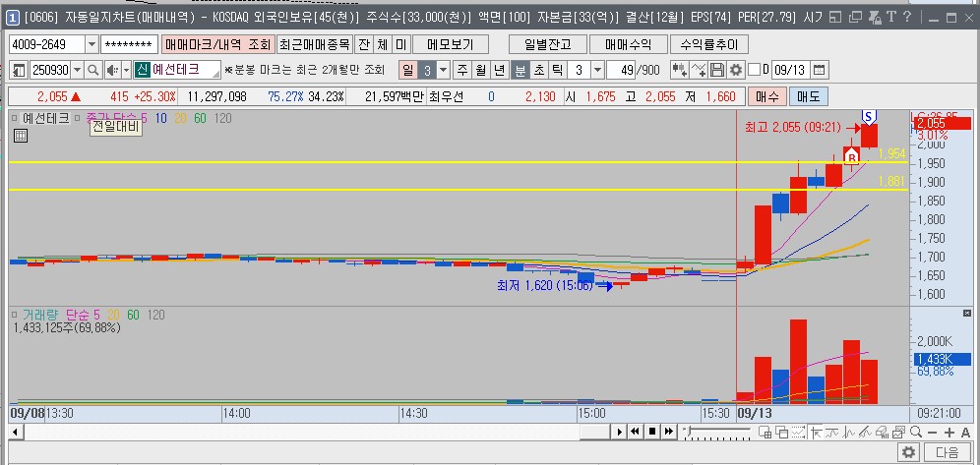Click the save floppy disk icon

tap(717, 70)
